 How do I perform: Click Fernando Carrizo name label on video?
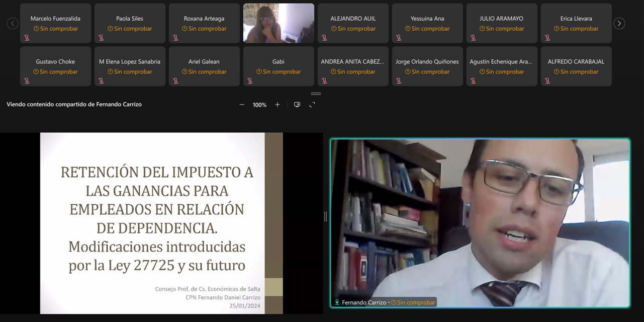point(364,302)
